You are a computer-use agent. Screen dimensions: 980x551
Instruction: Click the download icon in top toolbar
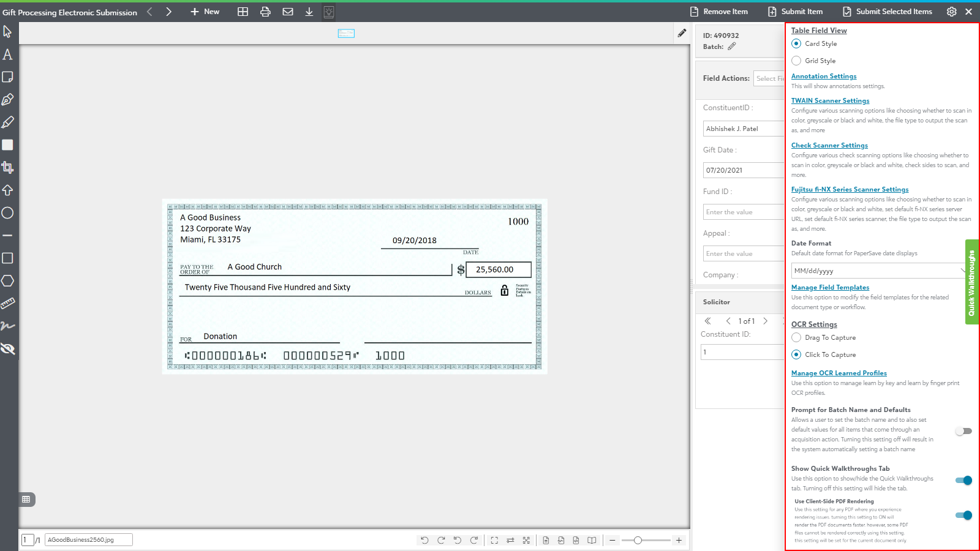pos(309,12)
